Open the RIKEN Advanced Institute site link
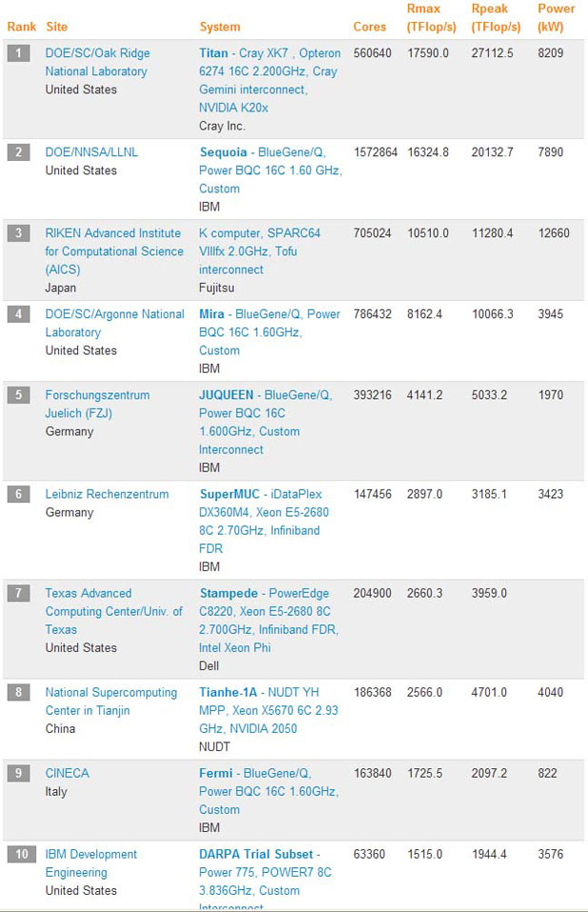Screen dimensions: 588x912 click(x=114, y=251)
